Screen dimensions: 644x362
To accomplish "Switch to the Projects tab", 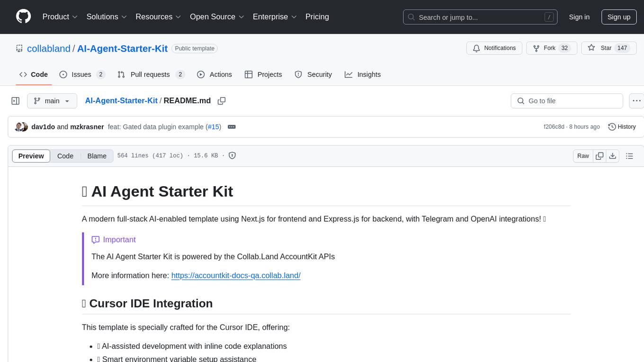I will (263, 74).
